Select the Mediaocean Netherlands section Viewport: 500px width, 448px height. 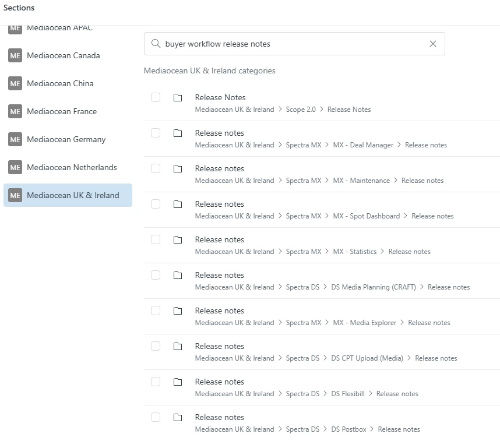pos(68,167)
